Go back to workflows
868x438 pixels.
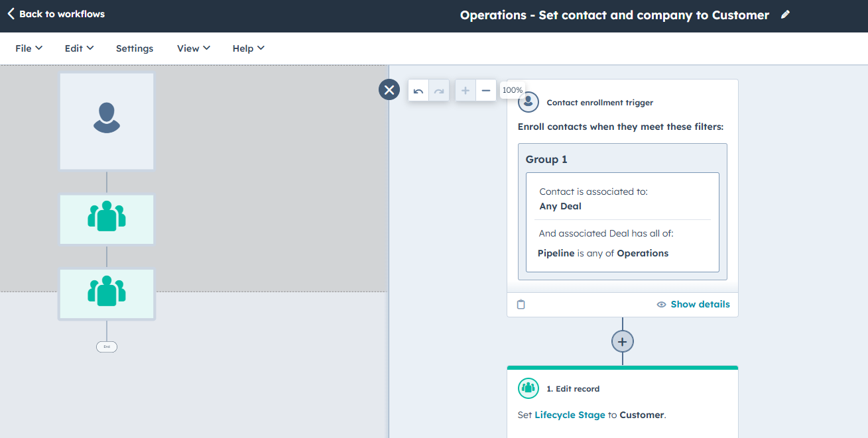click(x=56, y=14)
